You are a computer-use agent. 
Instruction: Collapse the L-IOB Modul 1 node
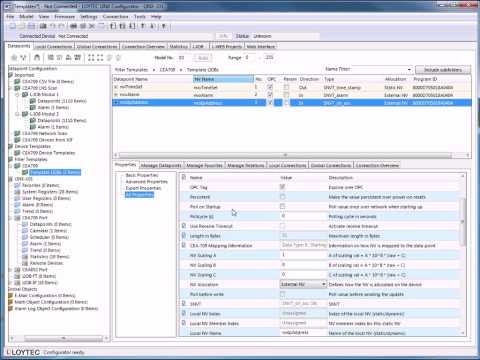[17, 95]
